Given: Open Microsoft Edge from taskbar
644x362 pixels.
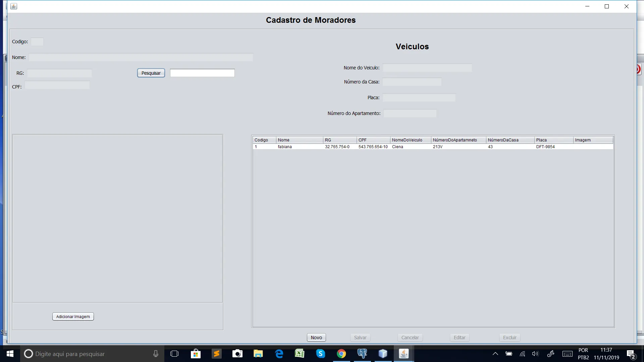Looking at the screenshot, I should pos(279,354).
